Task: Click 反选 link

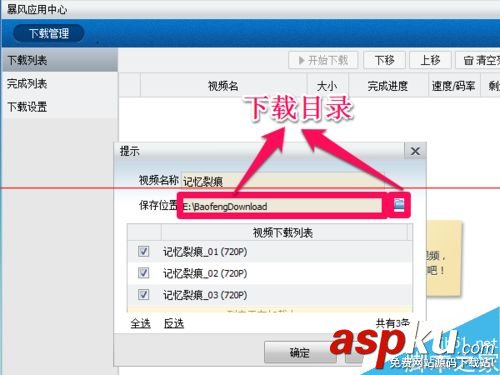Action: click(x=174, y=323)
